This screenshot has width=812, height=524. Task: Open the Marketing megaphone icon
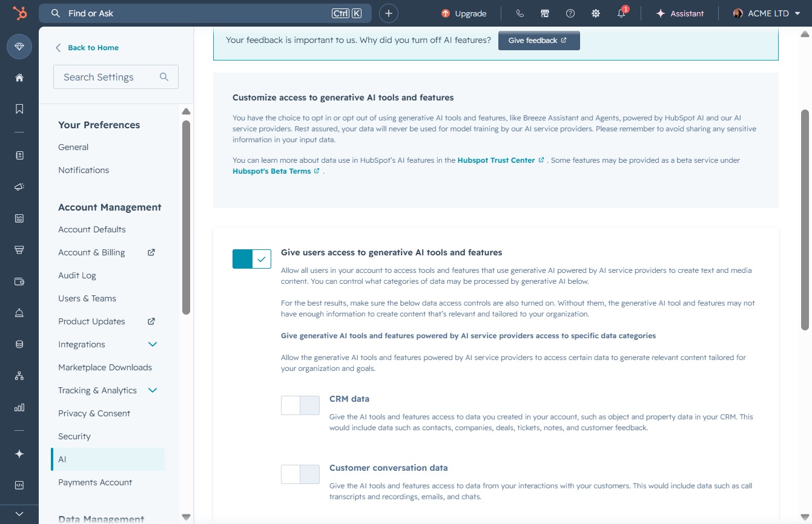click(19, 187)
